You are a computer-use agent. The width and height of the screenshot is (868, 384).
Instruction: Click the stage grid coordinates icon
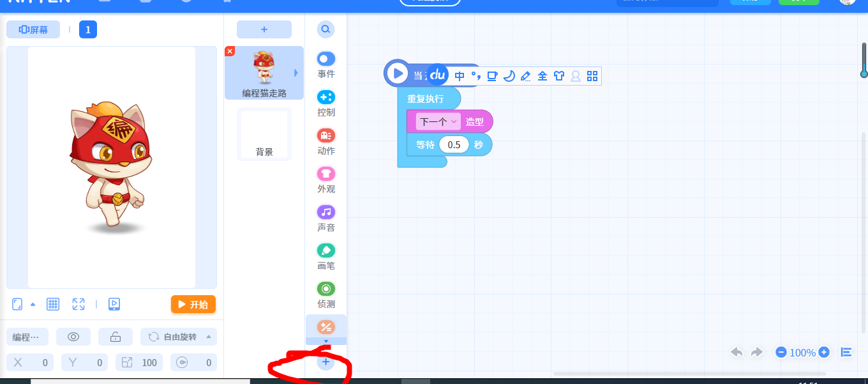(53, 304)
